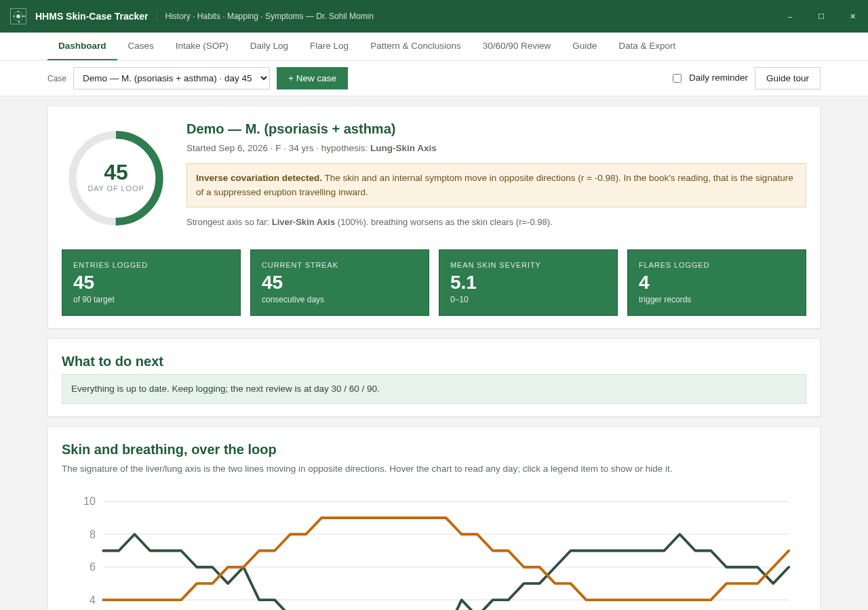The width and height of the screenshot is (868, 610).
Task: Click the HHMS Skin-Case Tracker title
Action: pos(92,16)
